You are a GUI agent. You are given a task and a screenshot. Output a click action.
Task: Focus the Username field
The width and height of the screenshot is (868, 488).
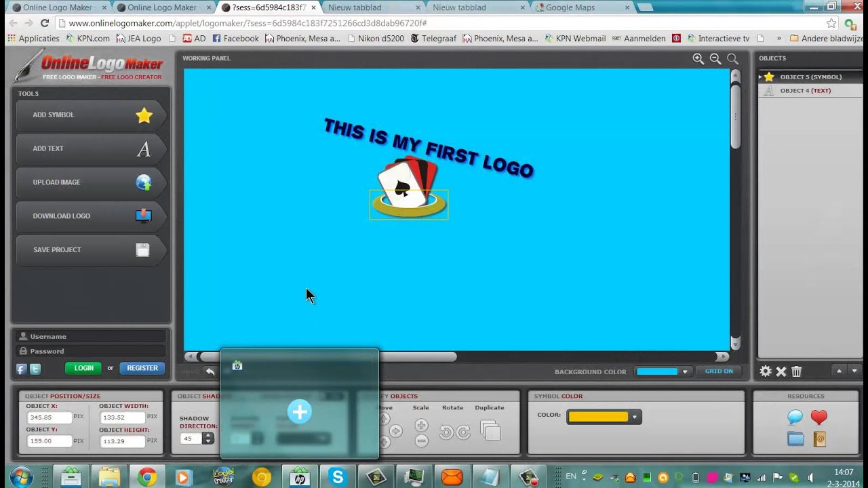pos(91,336)
